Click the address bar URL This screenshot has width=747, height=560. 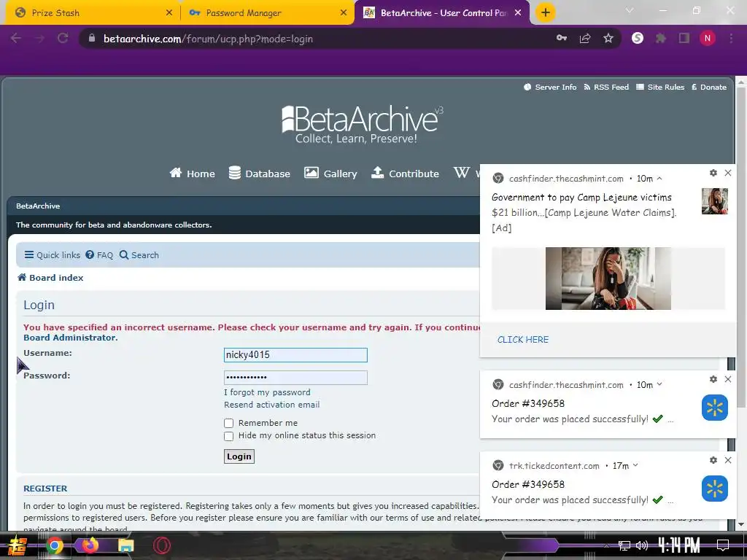coord(208,39)
